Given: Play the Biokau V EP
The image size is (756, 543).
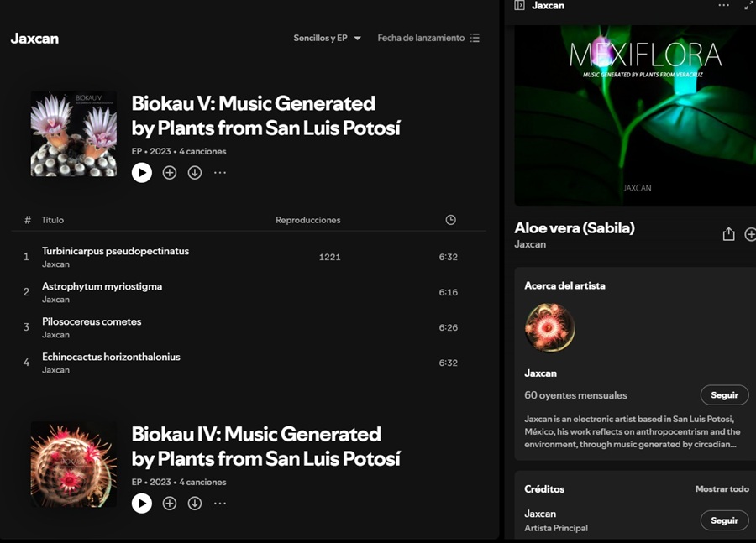Looking at the screenshot, I should [x=142, y=173].
